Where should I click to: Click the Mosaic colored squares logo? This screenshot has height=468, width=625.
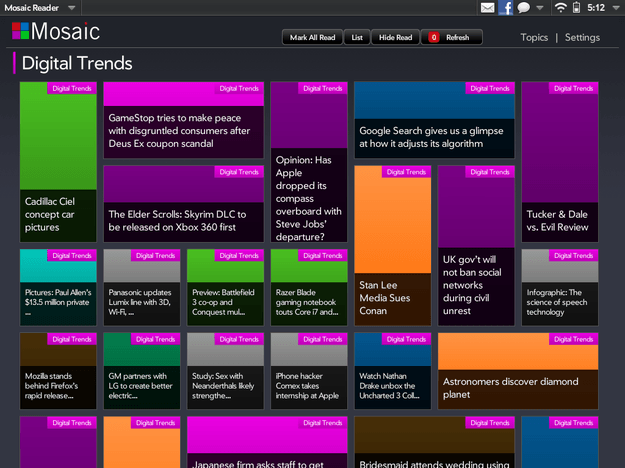coord(20,31)
